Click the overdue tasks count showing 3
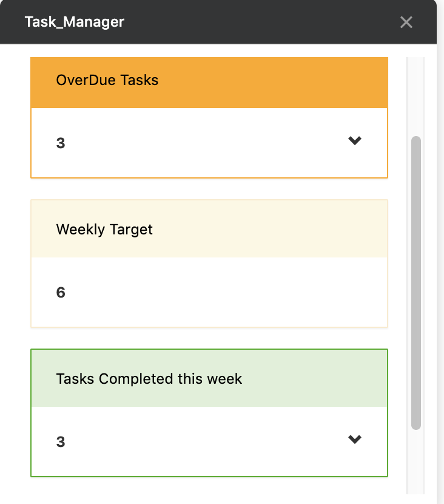This screenshot has width=444, height=504. coord(61,143)
